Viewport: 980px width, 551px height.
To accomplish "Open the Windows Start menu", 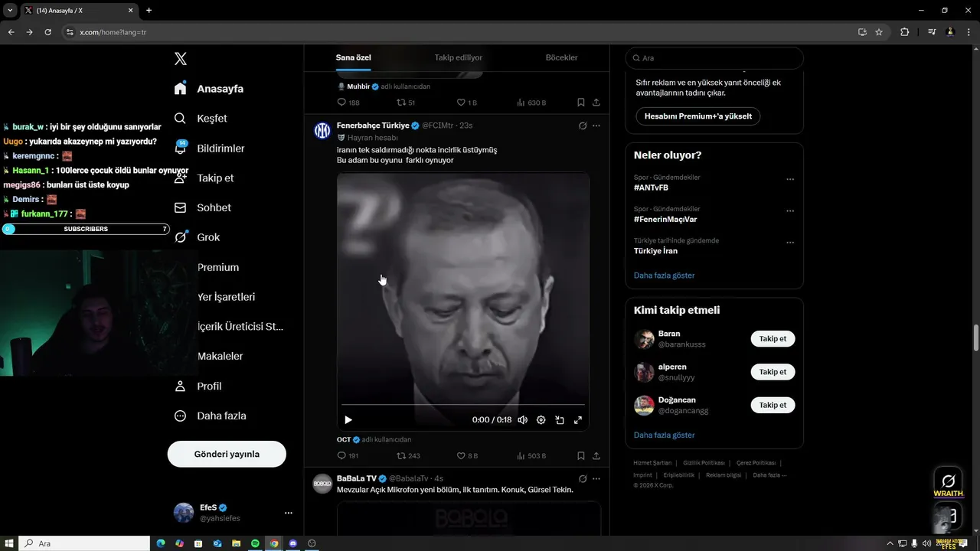I will (9, 543).
